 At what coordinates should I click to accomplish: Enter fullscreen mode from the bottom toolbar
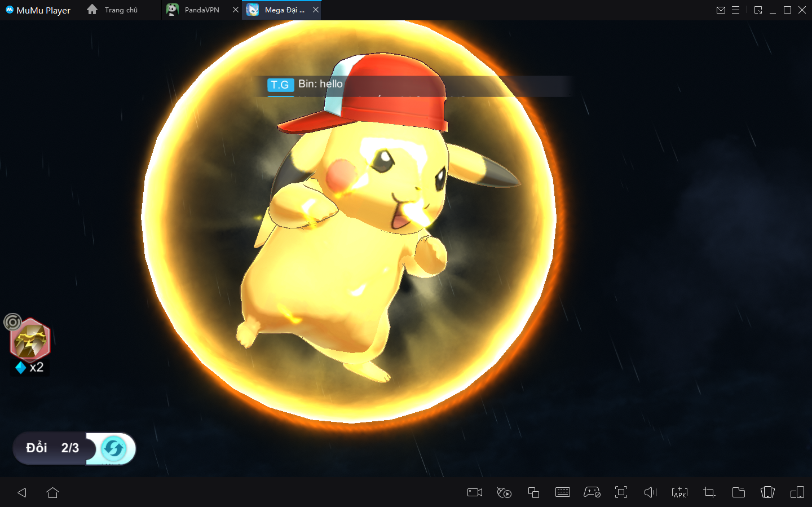(x=621, y=492)
